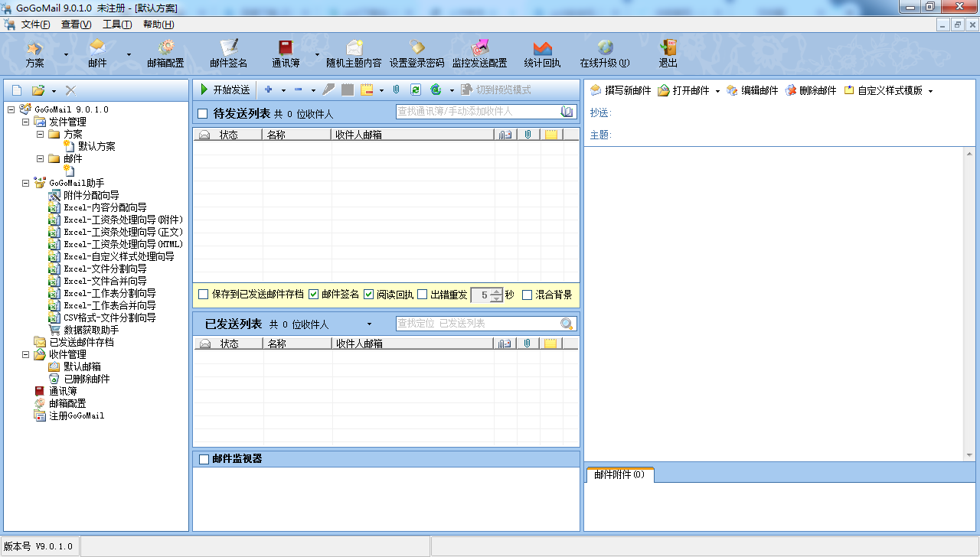Click 删除邮件 delete mail button
Viewport: 980px width, 557px height.
pyautogui.click(x=810, y=90)
